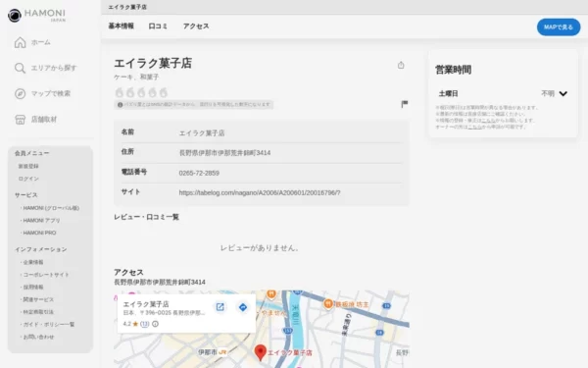
Task: Click the レビュー・口コミ一覧 heading
Action: point(147,217)
